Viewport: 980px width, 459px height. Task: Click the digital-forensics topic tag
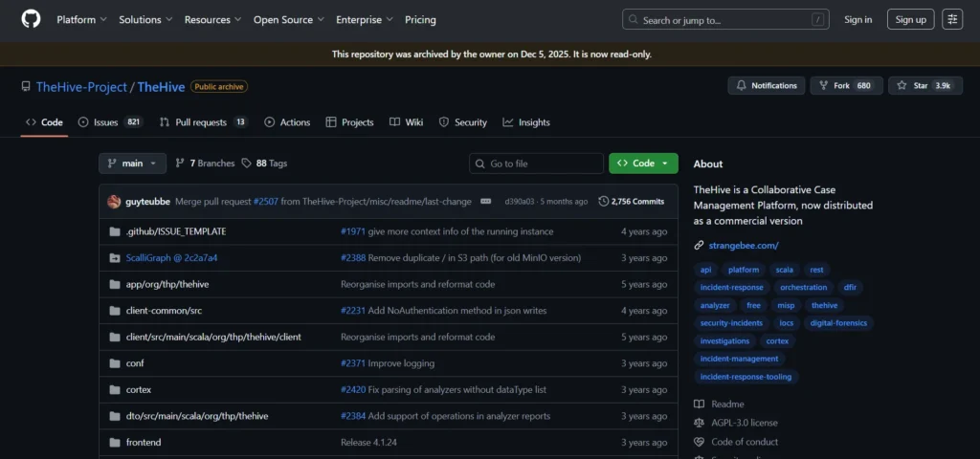point(838,323)
